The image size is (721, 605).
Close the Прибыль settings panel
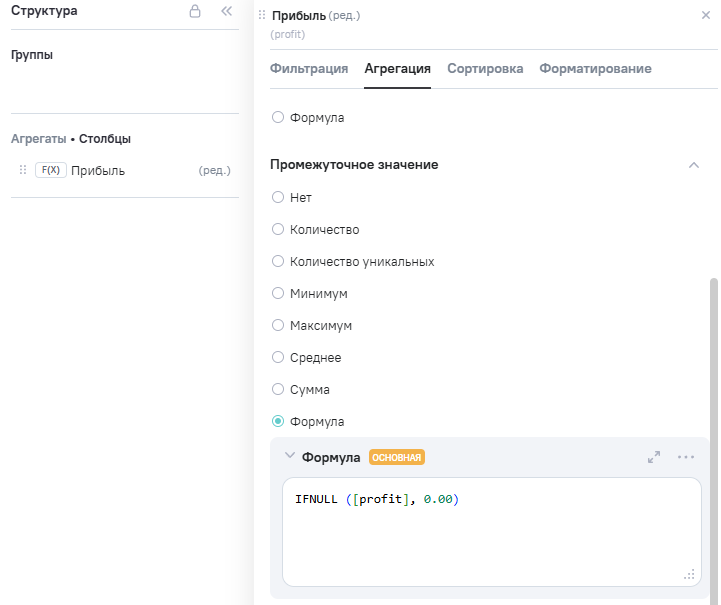[706, 16]
